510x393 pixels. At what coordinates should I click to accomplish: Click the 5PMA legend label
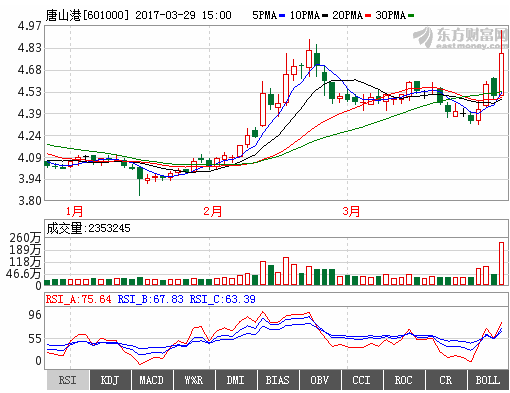click(265, 15)
